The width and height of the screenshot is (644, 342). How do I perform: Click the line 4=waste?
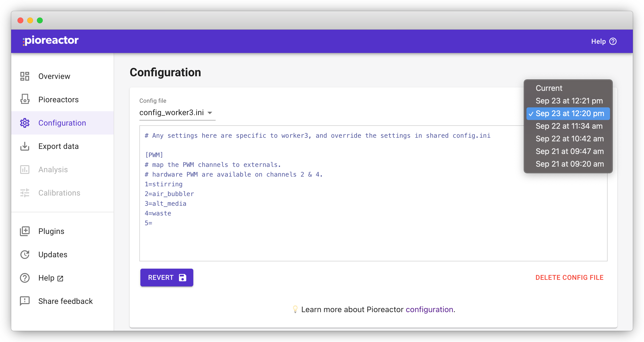tap(158, 213)
